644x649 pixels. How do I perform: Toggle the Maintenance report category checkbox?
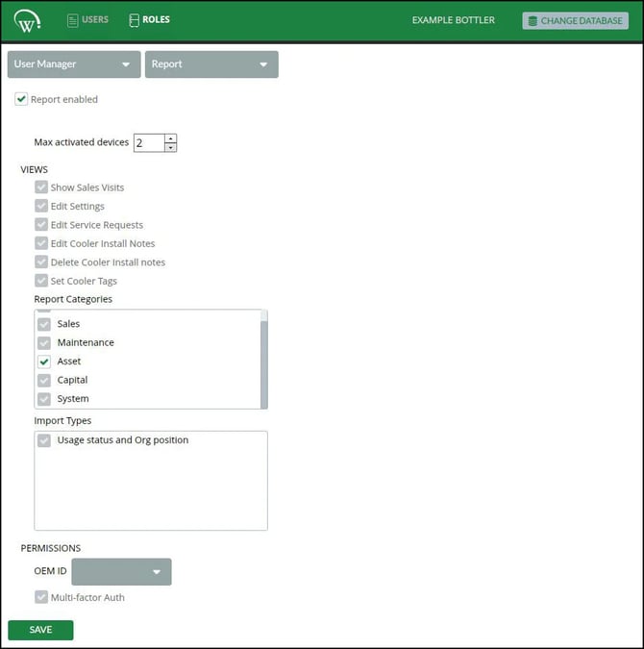[x=44, y=342]
